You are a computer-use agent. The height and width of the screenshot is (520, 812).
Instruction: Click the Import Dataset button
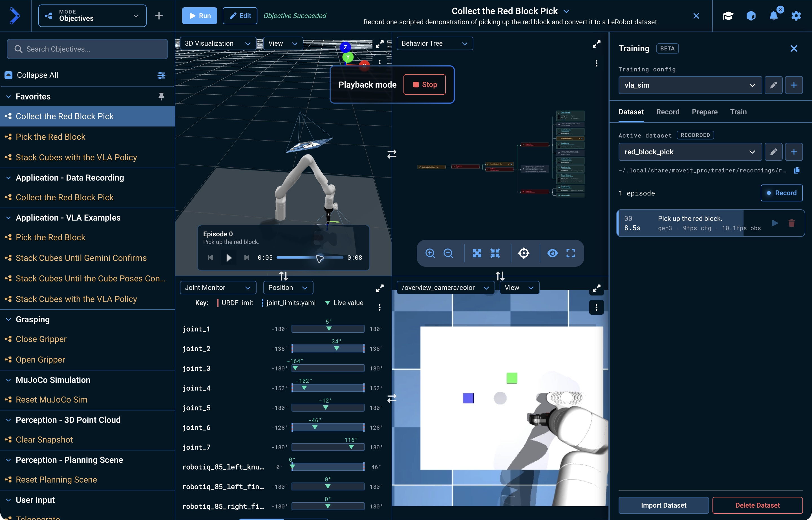663,505
